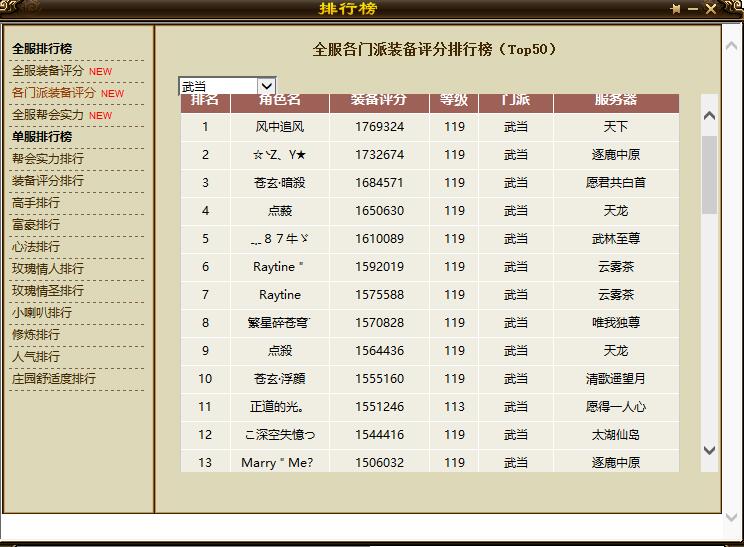Click score value 1684571
This screenshot has width=744, height=547.
380,183
